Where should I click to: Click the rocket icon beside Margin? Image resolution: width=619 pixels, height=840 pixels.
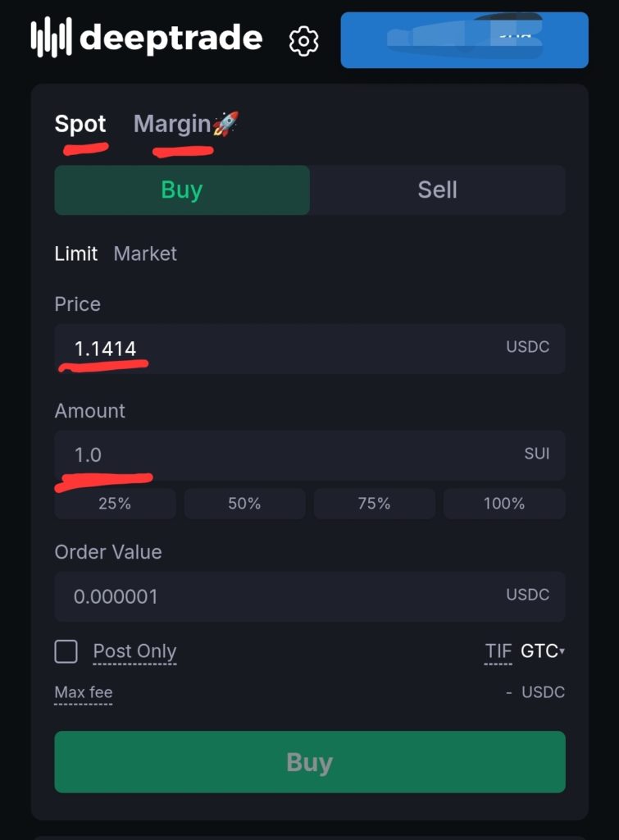coord(225,125)
